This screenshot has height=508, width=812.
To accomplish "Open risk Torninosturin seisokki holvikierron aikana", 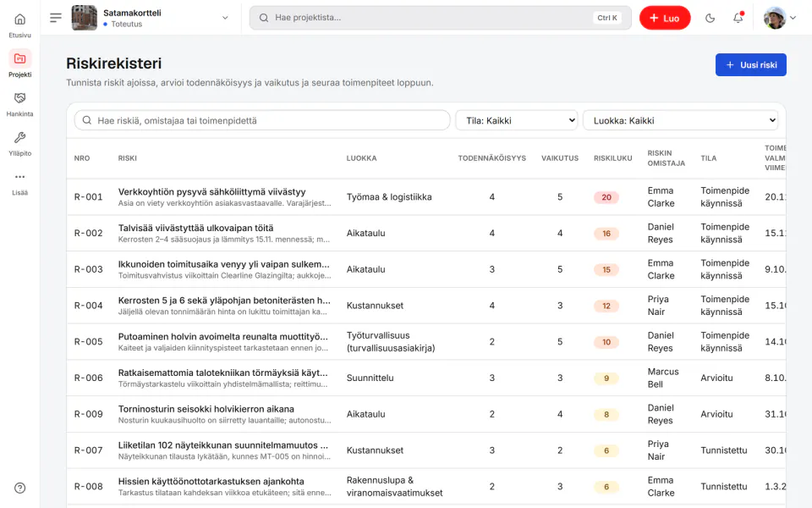I will 206,409.
